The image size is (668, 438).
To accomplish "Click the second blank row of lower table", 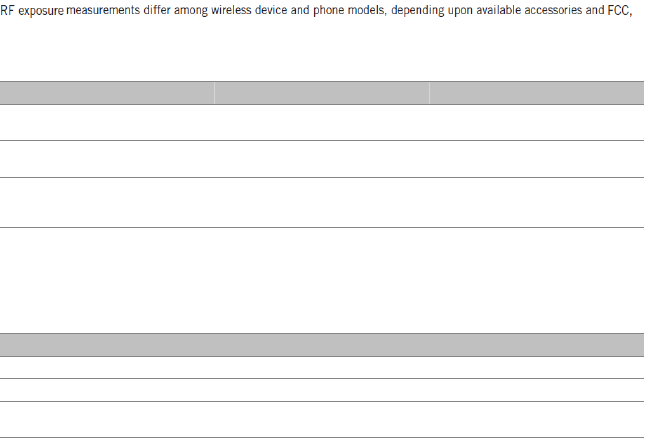I will 322,390.
